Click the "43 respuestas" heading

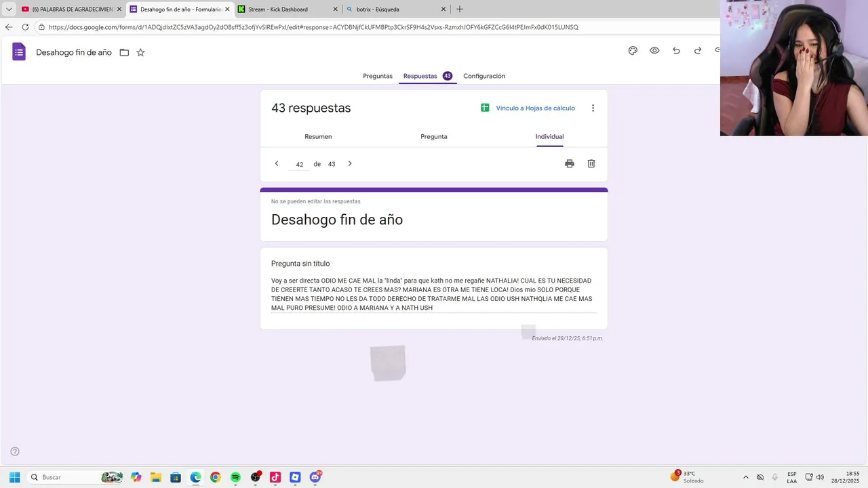click(311, 108)
